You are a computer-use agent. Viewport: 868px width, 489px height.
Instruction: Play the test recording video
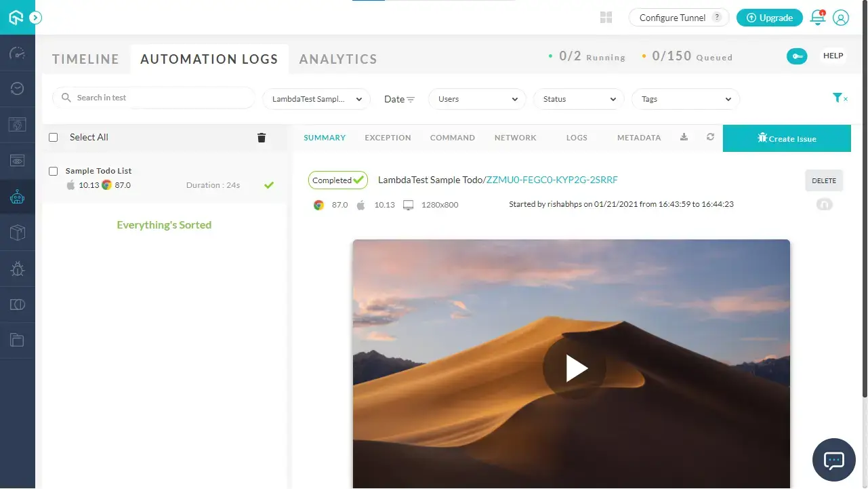pyautogui.click(x=575, y=368)
